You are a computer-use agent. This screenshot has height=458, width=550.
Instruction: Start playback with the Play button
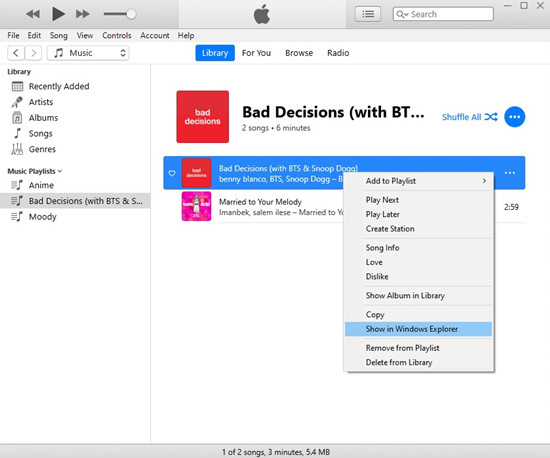click(x=58, y=14)
